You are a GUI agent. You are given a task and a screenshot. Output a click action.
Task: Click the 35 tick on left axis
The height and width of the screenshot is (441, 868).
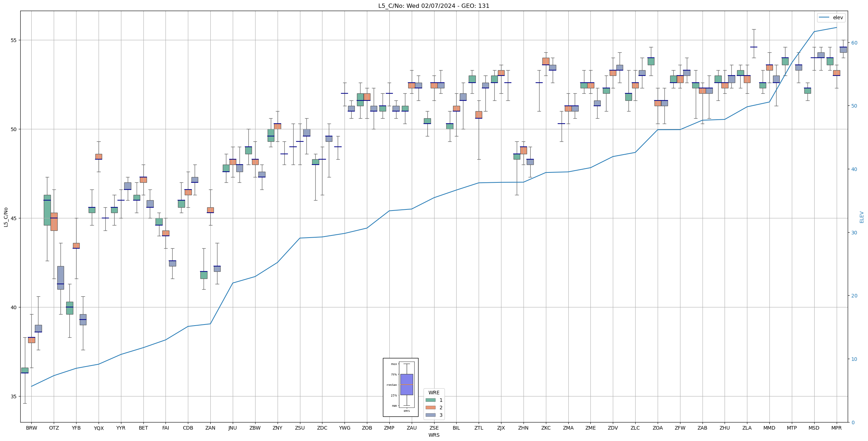13,396
